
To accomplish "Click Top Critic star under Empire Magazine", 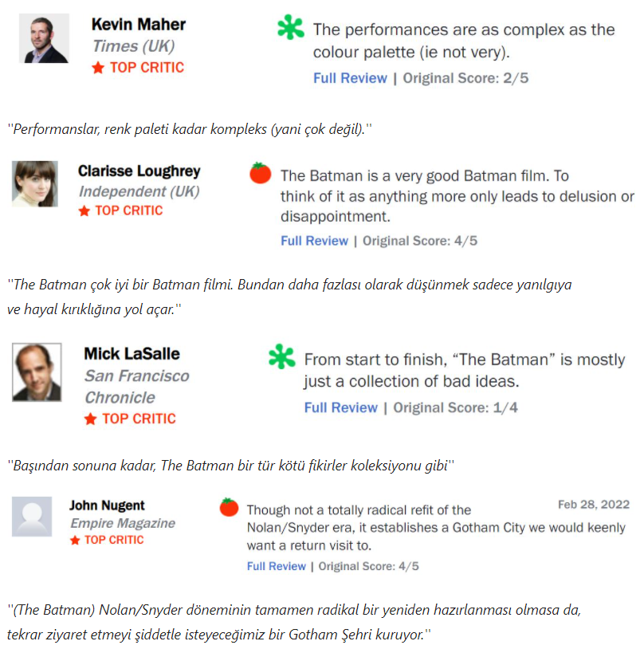I will [75, 541].
